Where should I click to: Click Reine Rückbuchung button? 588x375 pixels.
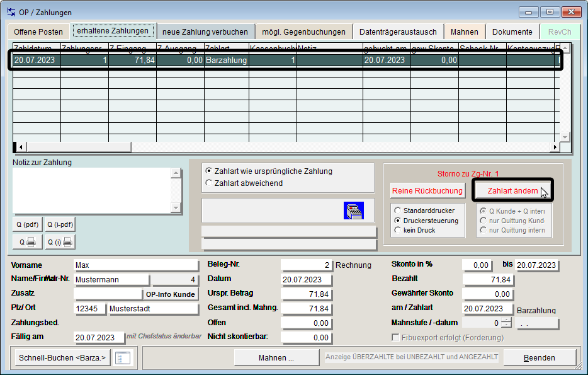pos(427,191)
